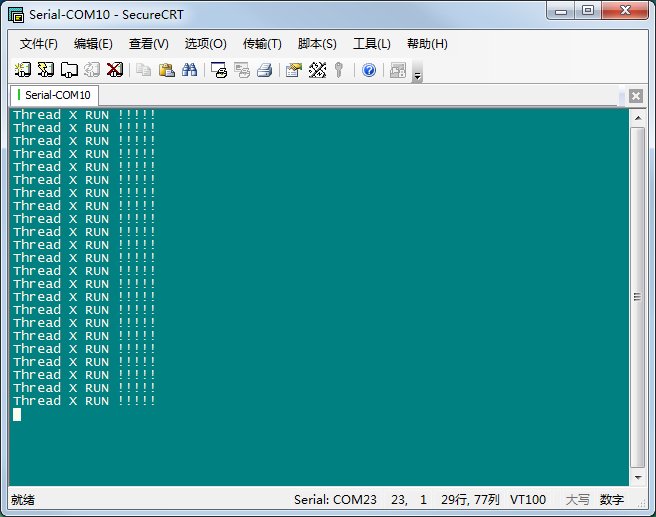
Task: Click the scrollbar up arrow
Action: point(638,118)
